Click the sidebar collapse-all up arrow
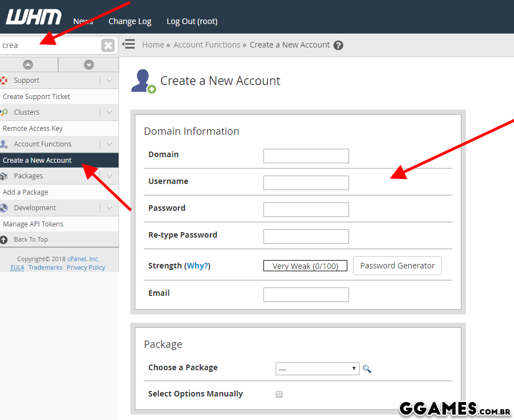The image size is (514, 420). point(28,65)
